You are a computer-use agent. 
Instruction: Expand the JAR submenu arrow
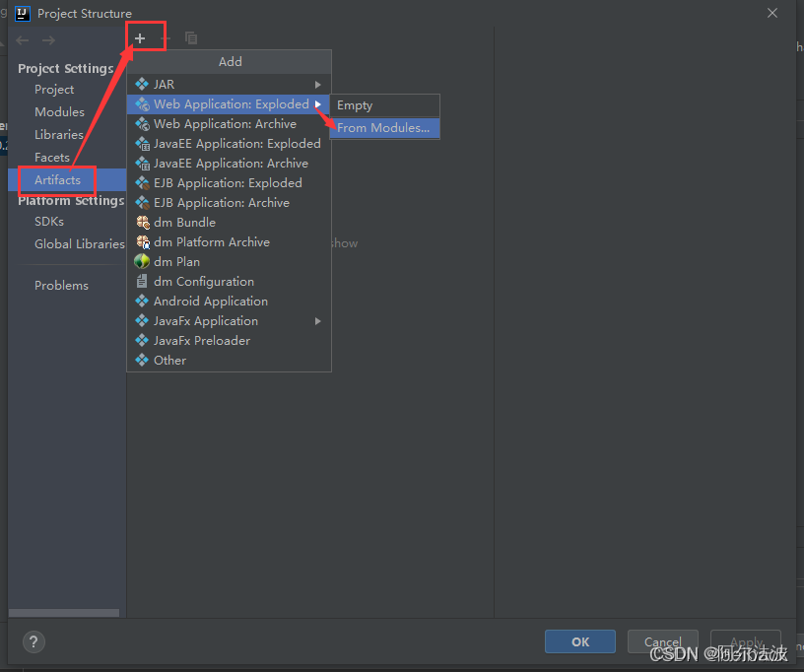click(x=318, y=84)
